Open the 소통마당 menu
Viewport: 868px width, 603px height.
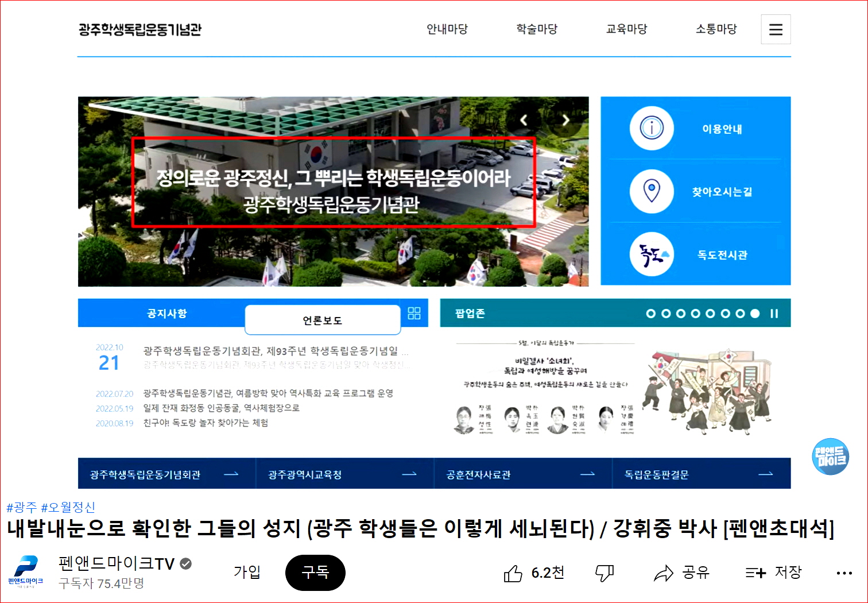[x=716, y=29]
